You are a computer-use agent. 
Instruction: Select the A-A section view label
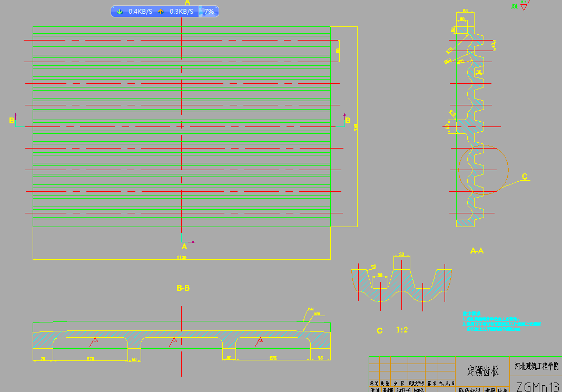[x=477, y=251]
